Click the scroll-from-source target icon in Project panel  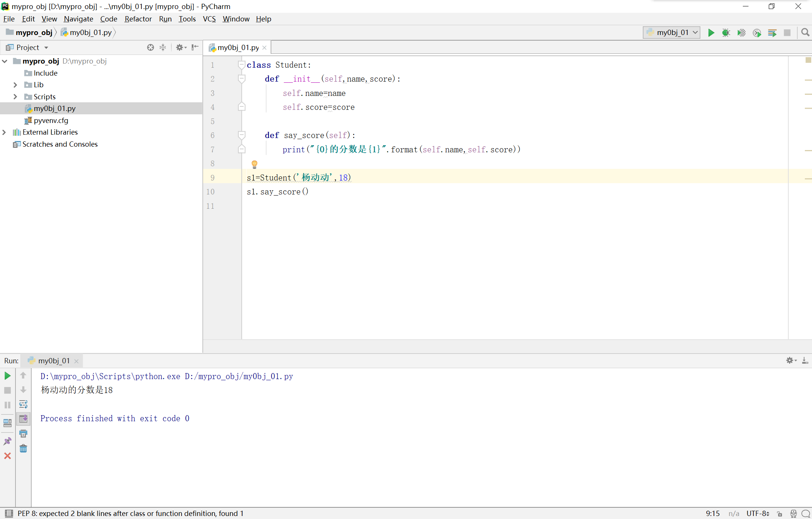[150, 47]
